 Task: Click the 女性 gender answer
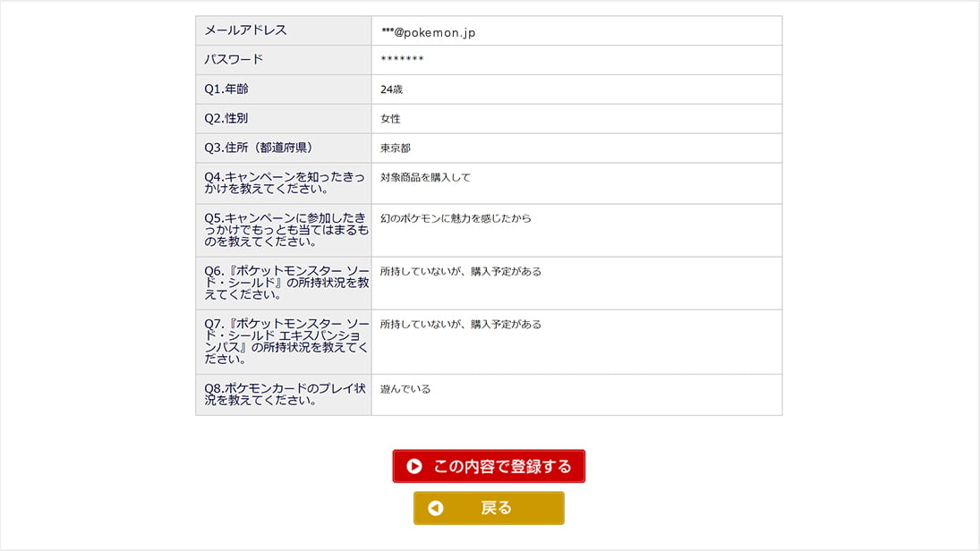pyautogui.click(x=390, y=119)
